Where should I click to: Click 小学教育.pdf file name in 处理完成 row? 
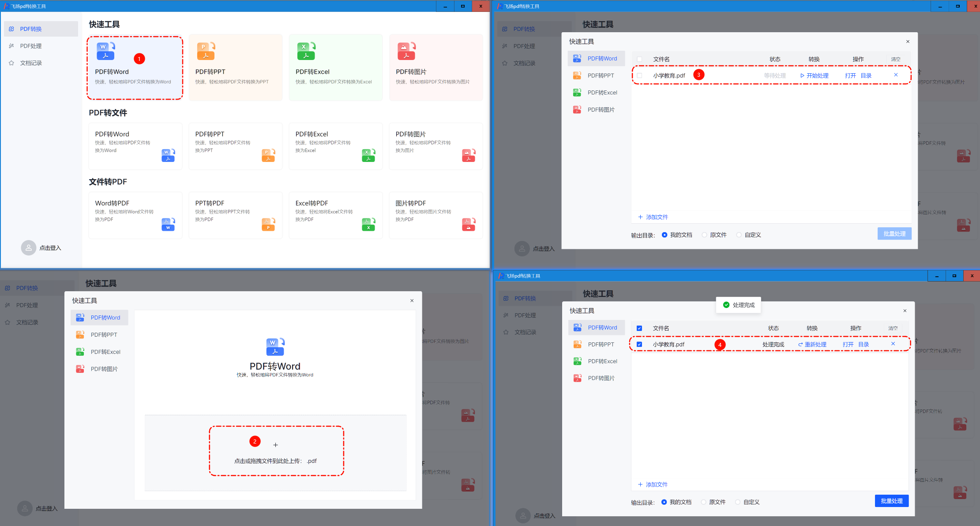click(668, 344)
